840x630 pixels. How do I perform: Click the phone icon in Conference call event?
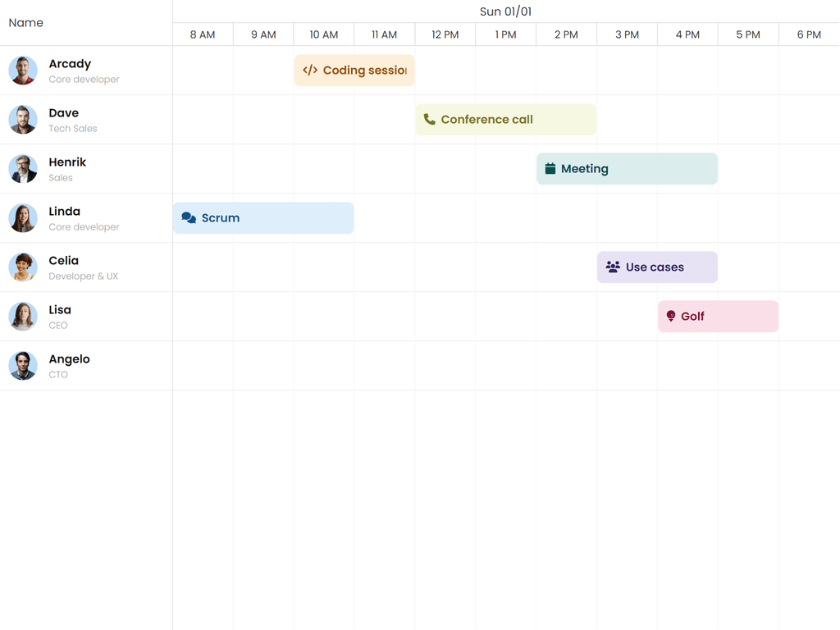(x=429, y=120)
